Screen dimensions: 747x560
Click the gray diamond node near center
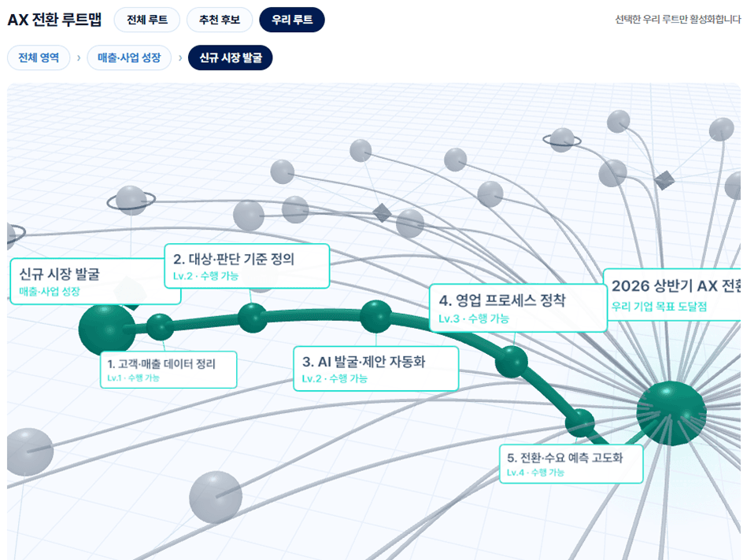pos(382,213)
